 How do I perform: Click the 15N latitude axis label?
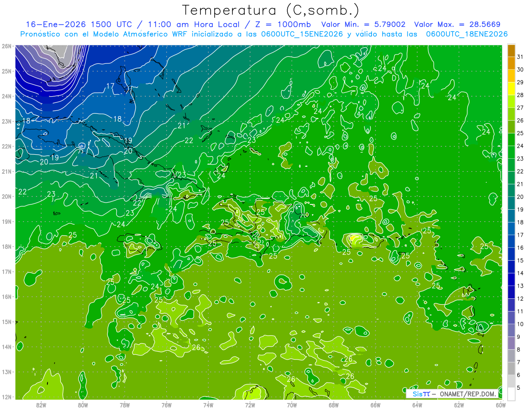pyautogui.click(x=6, y=322)
